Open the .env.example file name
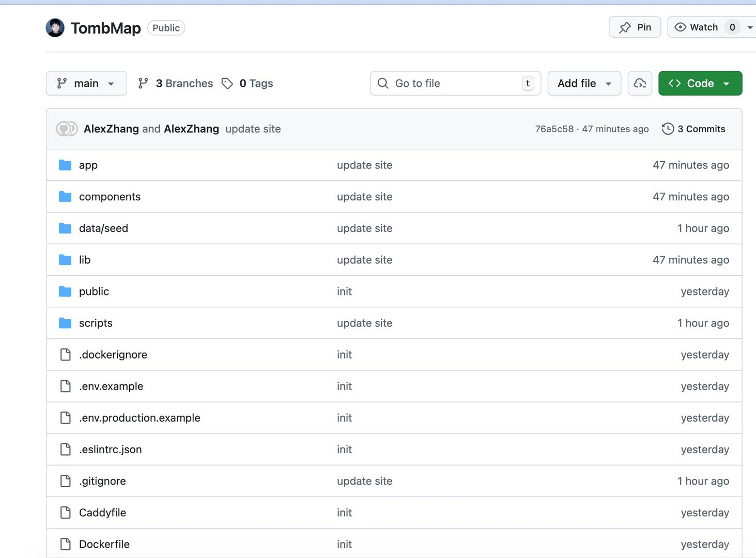 111,386
